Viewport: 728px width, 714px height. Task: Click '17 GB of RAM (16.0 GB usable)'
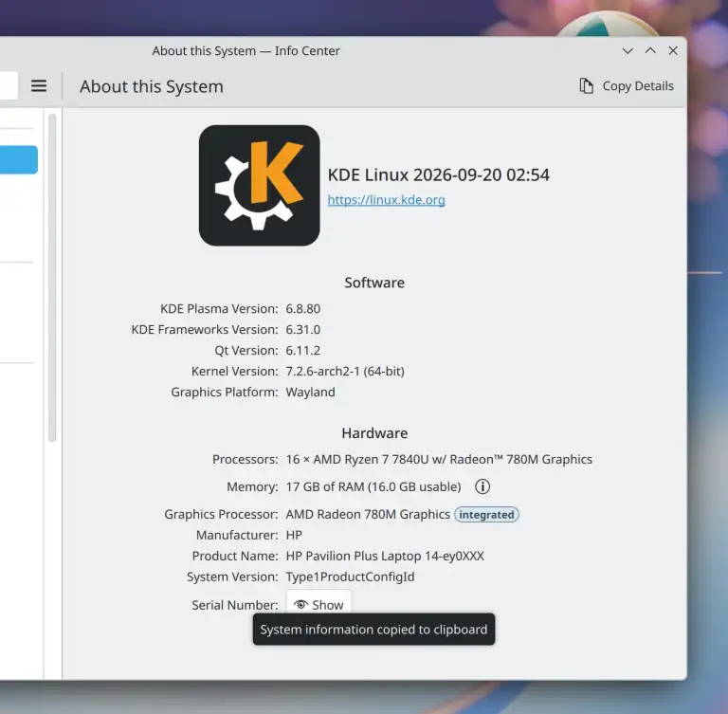[x=373, y=486]
